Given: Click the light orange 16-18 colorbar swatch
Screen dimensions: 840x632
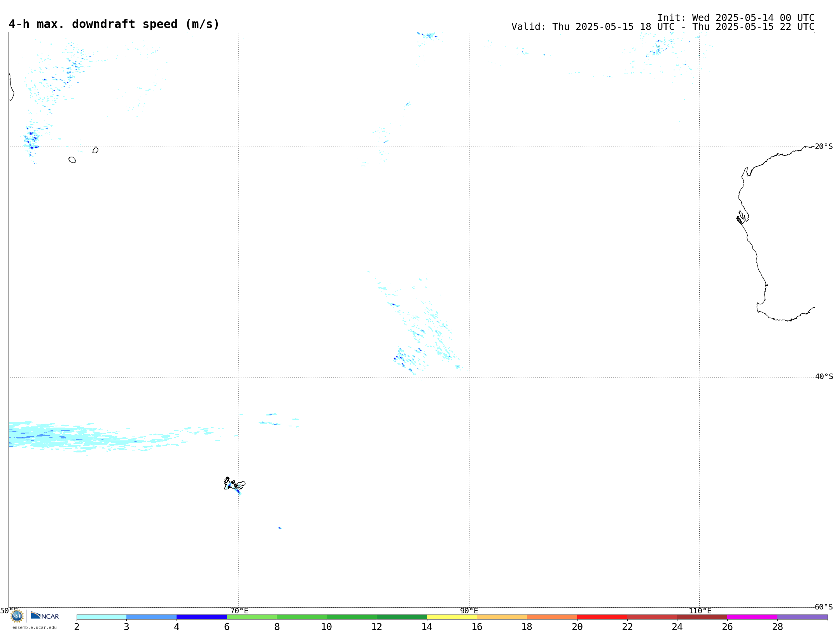Looking at the screenshot, I should coord(502,617).
